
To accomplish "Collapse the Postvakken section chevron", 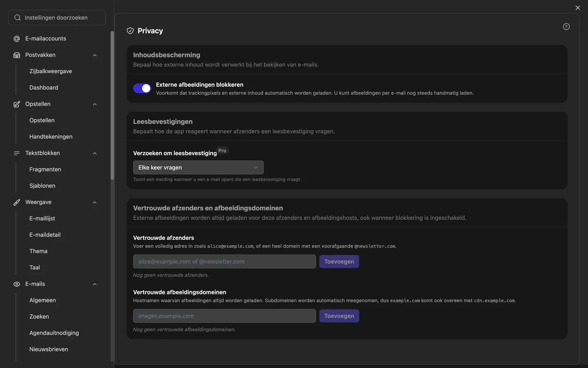I will click(95, 55).
